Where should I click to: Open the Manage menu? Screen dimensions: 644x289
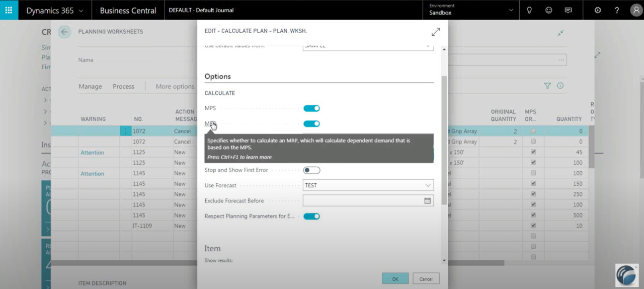[x=90, y=87]
